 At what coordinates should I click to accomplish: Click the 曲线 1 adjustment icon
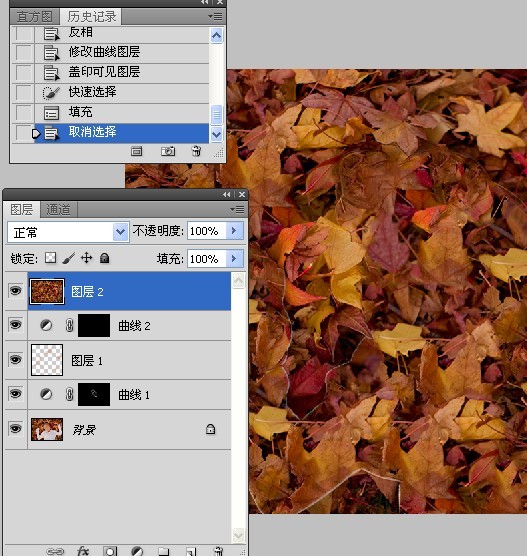click(46, 394)
